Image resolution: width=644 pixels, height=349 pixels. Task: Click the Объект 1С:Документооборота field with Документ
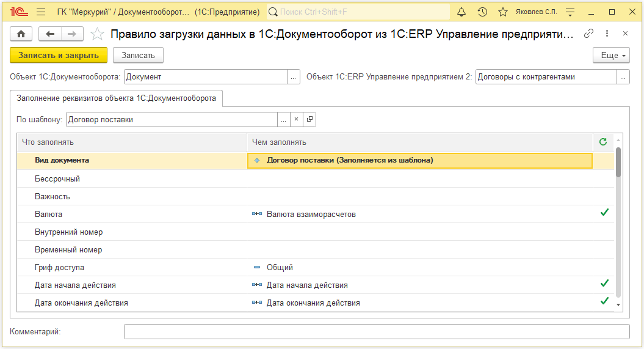[x=205, y=77]
